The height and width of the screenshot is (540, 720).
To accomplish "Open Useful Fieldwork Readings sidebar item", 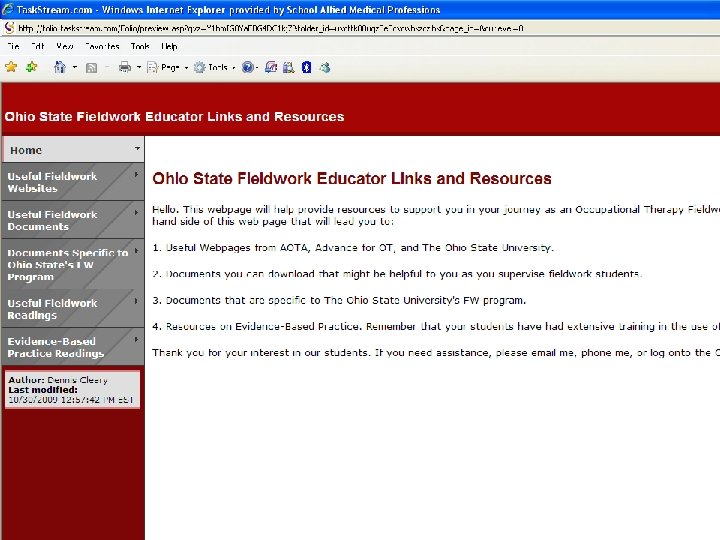I will (x=73, y=309).
